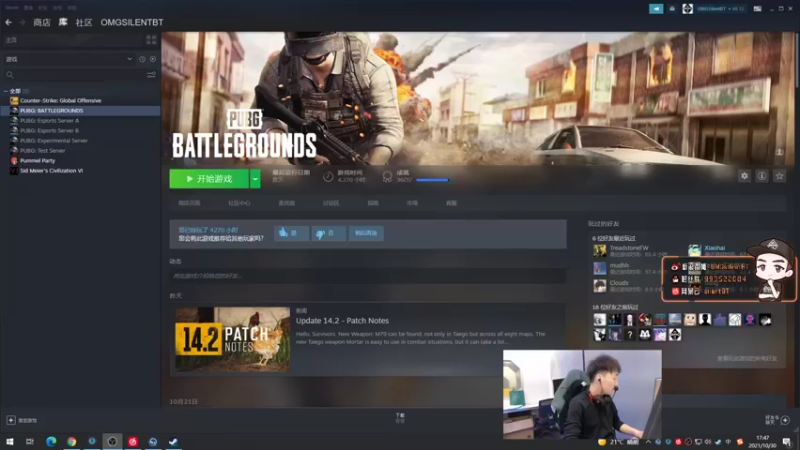This screenshot has height=450, width=800.
Task: Open the discussions game tab
Action: pyautogui.click(x=331, y=203)
